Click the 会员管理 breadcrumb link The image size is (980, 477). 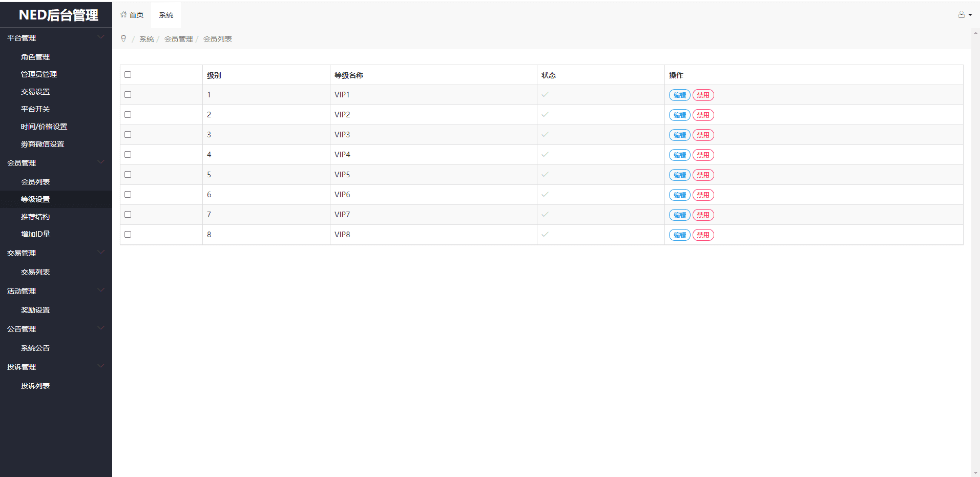(178, 39)
